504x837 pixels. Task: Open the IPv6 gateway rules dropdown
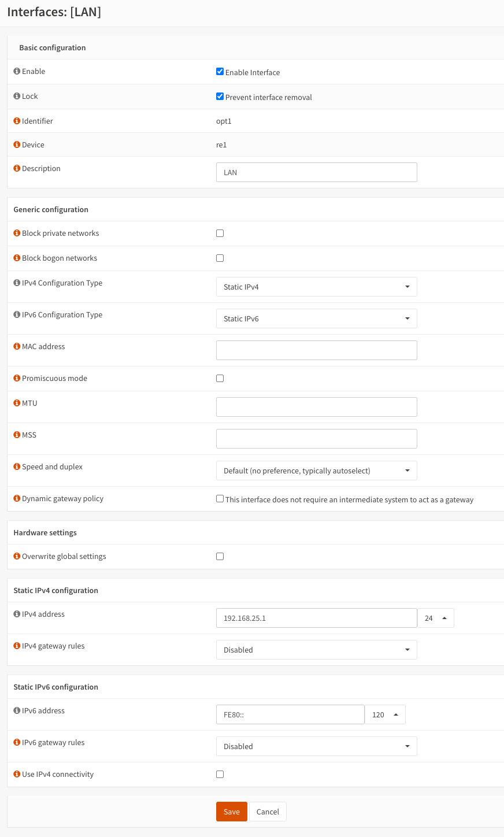tap(317, 746)
